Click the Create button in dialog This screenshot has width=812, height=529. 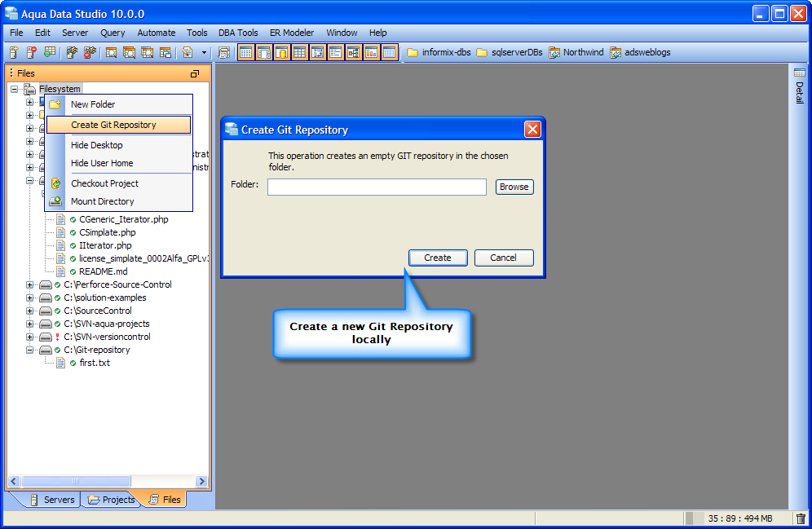pos(438,258)
